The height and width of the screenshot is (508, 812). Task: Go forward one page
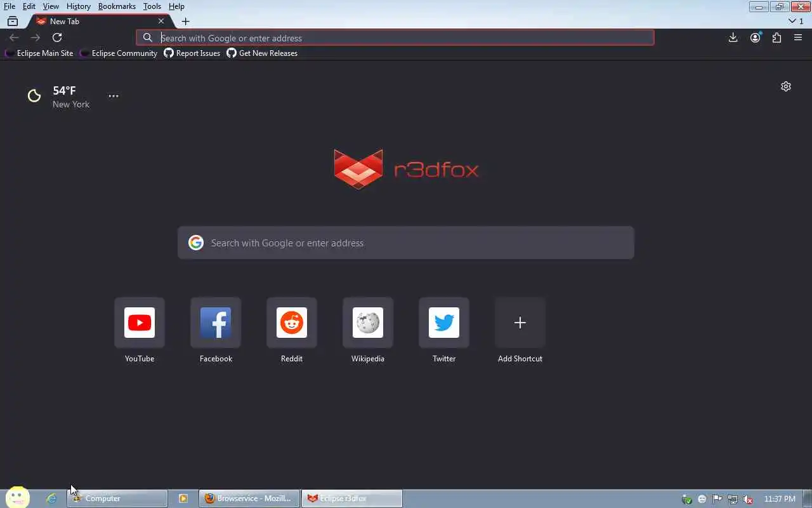click(36, 37)
